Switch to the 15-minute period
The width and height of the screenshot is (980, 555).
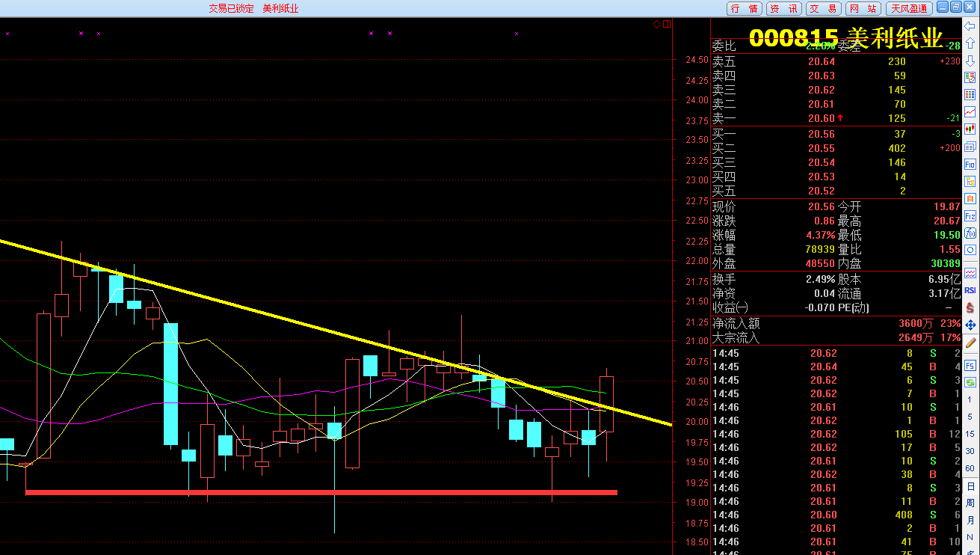tap(970, 435)
